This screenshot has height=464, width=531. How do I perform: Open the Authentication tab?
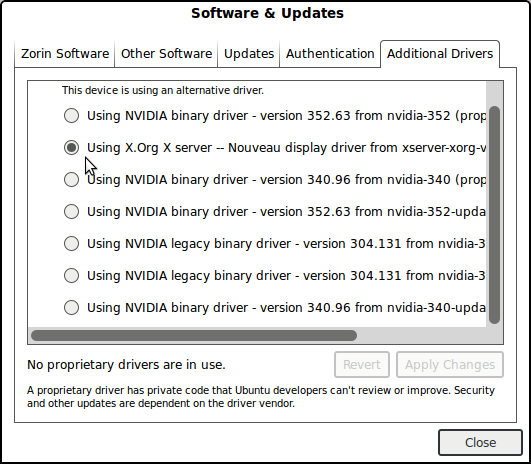pyautogui.click(x=330, y=54)
